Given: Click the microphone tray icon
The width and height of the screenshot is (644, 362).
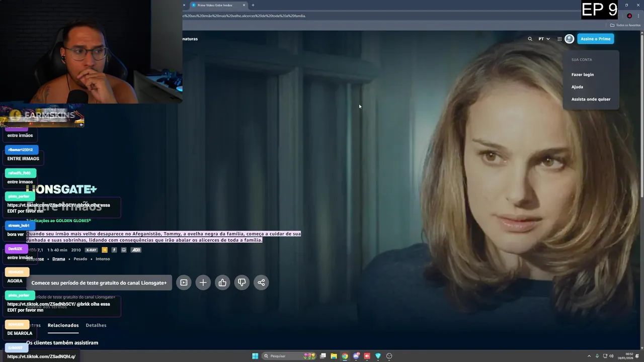Looking at the screenshot, I should click(x=597, y=356).
